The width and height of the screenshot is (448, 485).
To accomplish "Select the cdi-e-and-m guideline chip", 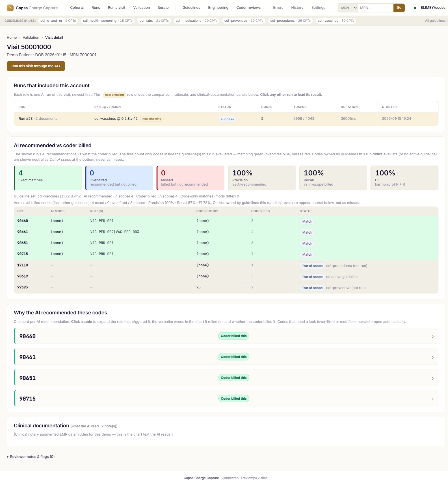I will click(x=58, y=21).
